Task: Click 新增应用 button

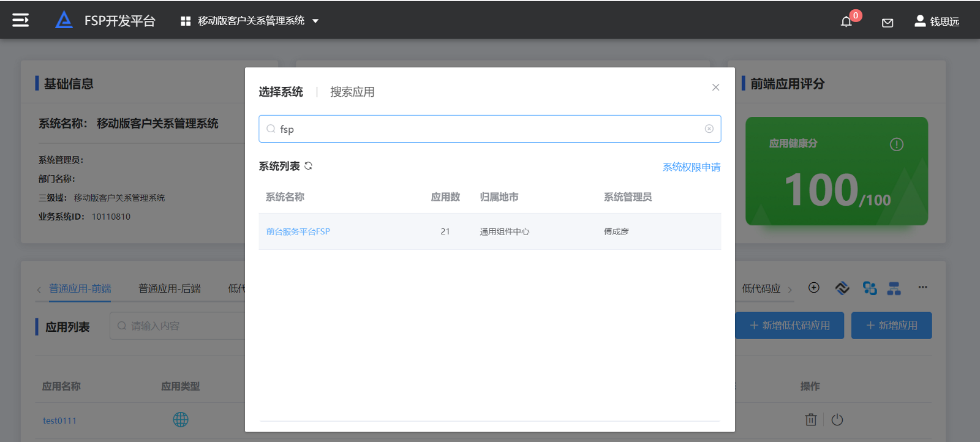Action: point(892,326)
